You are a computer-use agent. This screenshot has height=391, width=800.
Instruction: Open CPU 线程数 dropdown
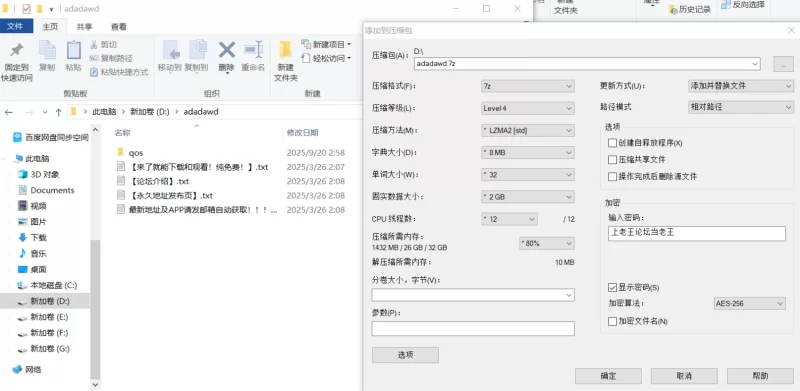point(509,219)
